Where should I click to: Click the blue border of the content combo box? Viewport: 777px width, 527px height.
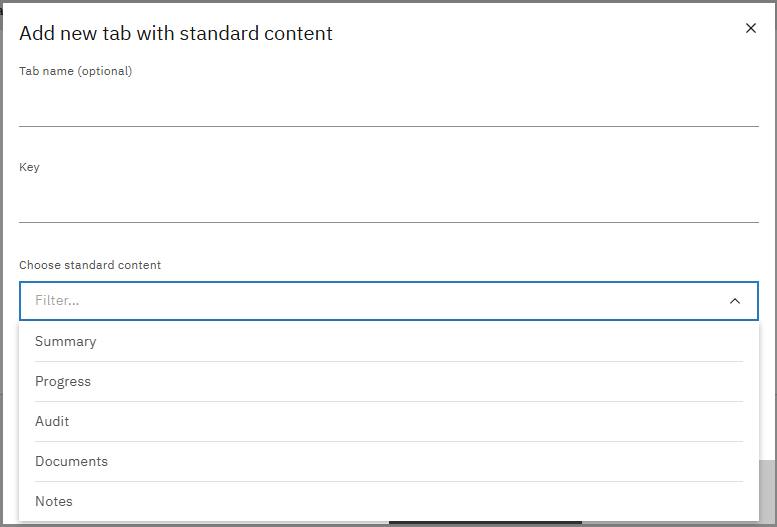point(388,282)
